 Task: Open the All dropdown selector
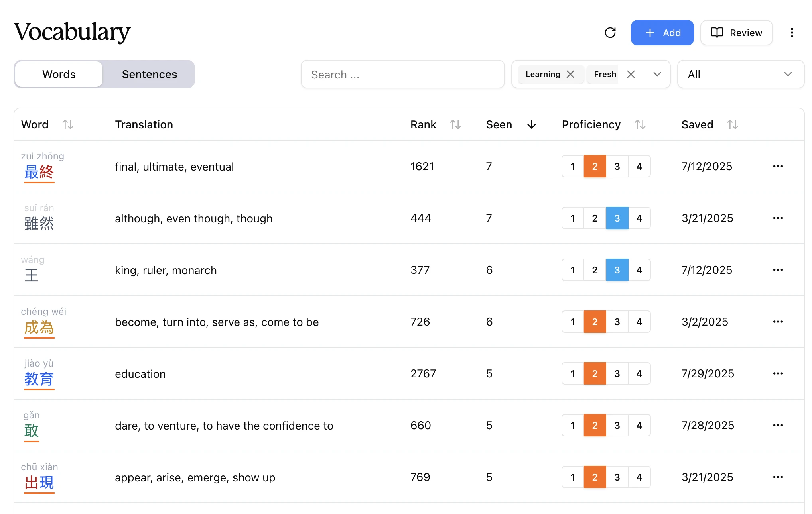point(740,74)
